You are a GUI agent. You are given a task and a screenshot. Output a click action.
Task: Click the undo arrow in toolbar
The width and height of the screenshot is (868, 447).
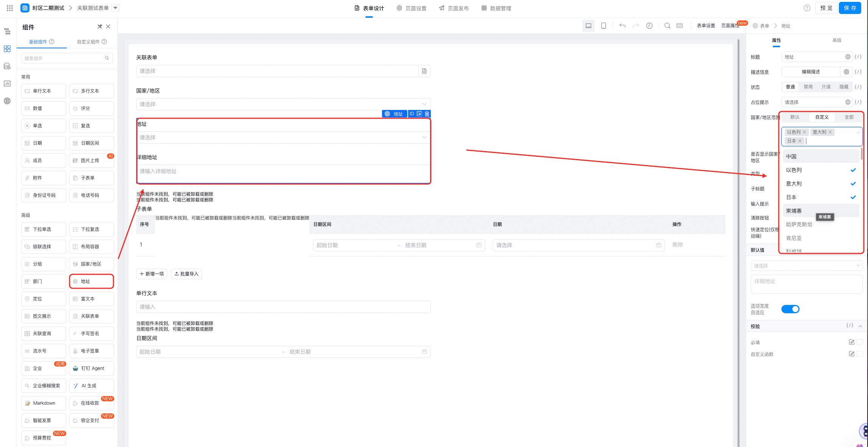[622, 26]
